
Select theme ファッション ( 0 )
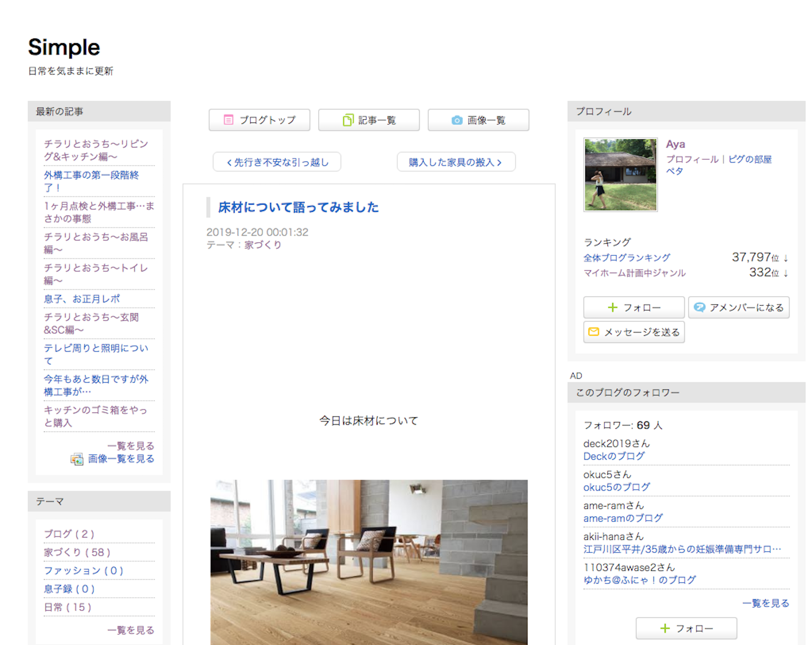click(x=84, y=571)
